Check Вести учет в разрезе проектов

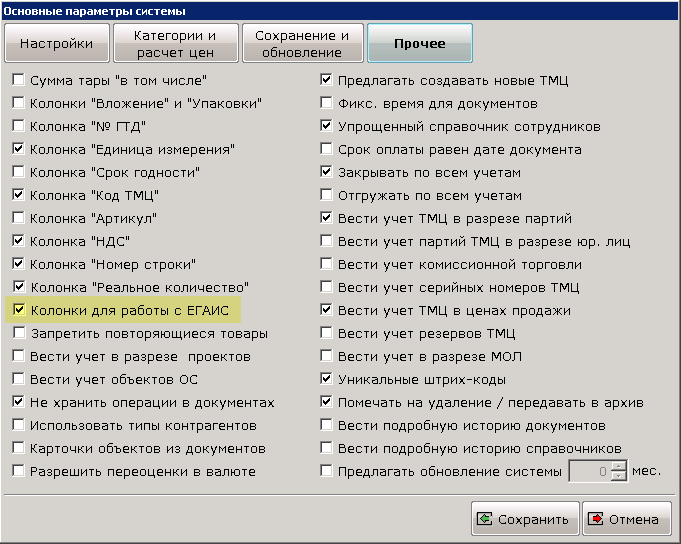(18, 356)
